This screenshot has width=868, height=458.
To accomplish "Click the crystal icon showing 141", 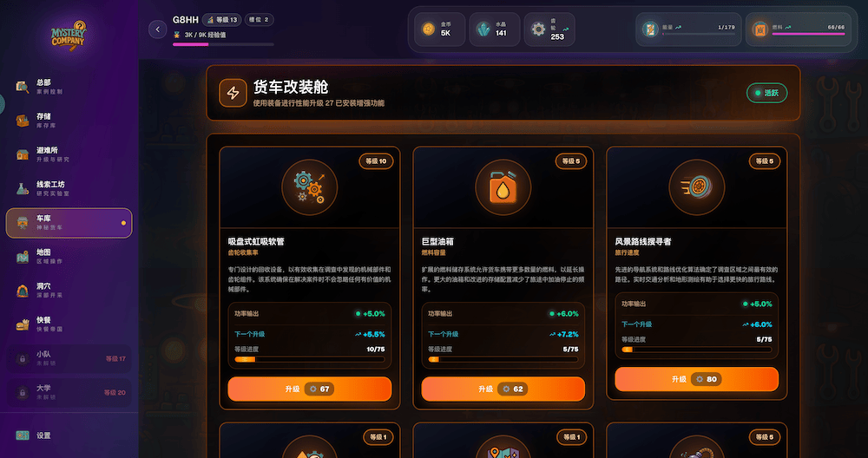I will [483, 29].
